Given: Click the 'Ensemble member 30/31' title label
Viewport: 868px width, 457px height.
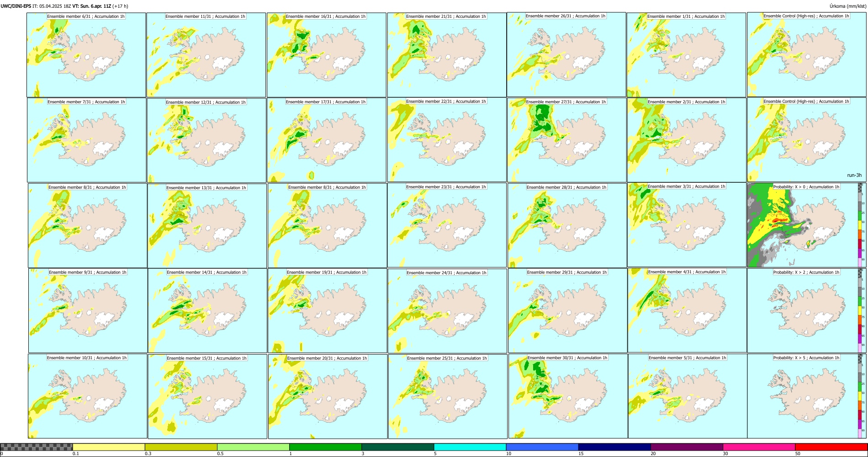Looking at the screenshot, I should click(567, 358).
